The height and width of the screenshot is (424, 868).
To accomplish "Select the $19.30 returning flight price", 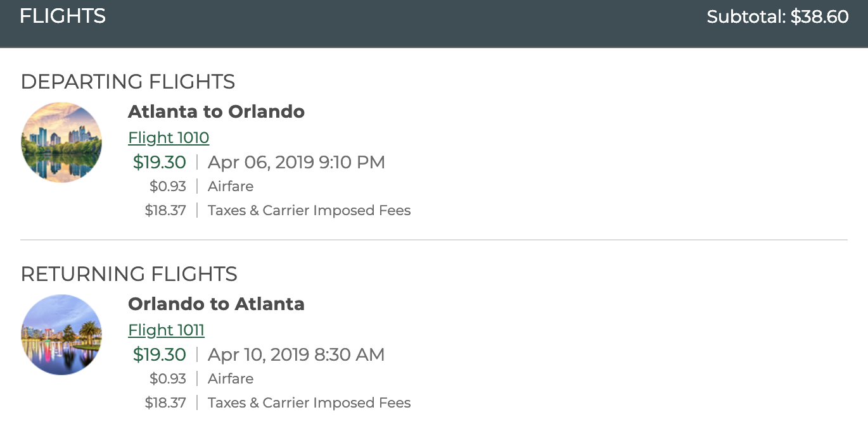I will point(159,354).
